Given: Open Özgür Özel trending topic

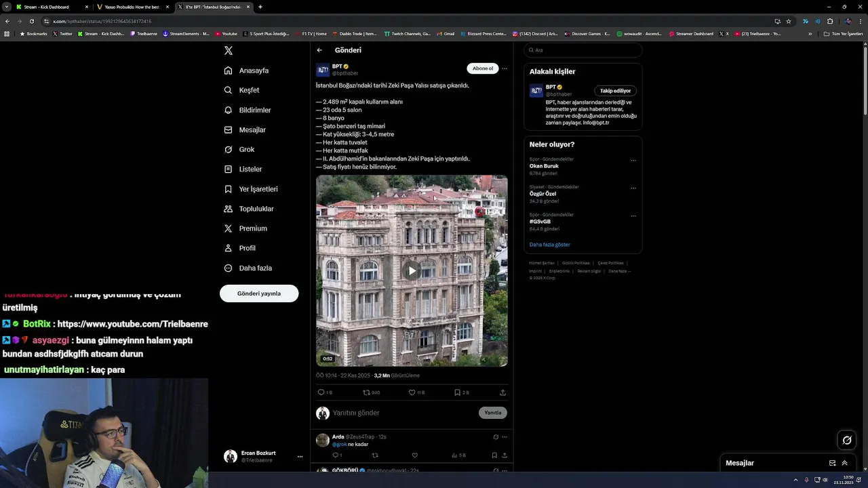Looking at the screenshot, I should pos(542,194).
